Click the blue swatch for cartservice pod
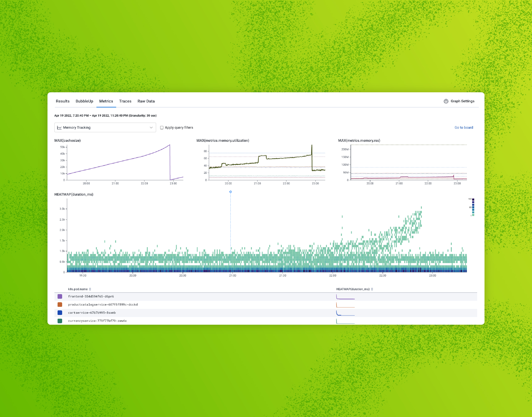Screen dimensions: 532x417 pos(60,312)
